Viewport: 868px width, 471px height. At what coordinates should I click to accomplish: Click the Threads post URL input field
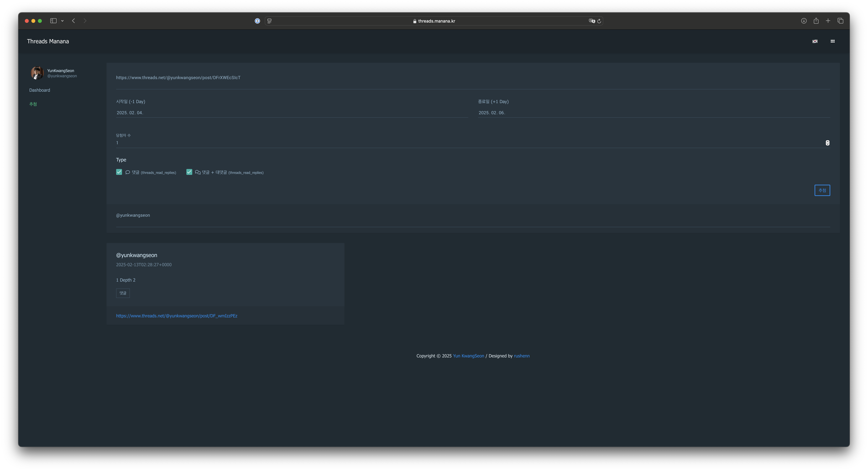(473, 77)
